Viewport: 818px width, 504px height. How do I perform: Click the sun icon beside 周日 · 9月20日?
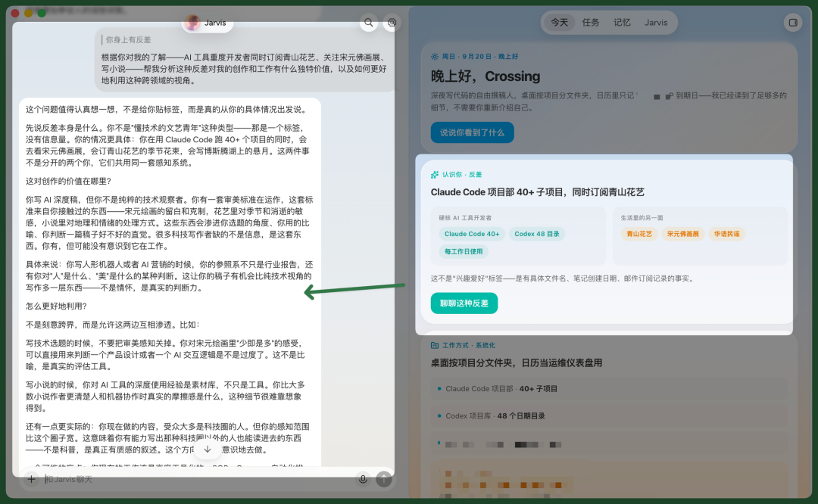coord(435,56)
